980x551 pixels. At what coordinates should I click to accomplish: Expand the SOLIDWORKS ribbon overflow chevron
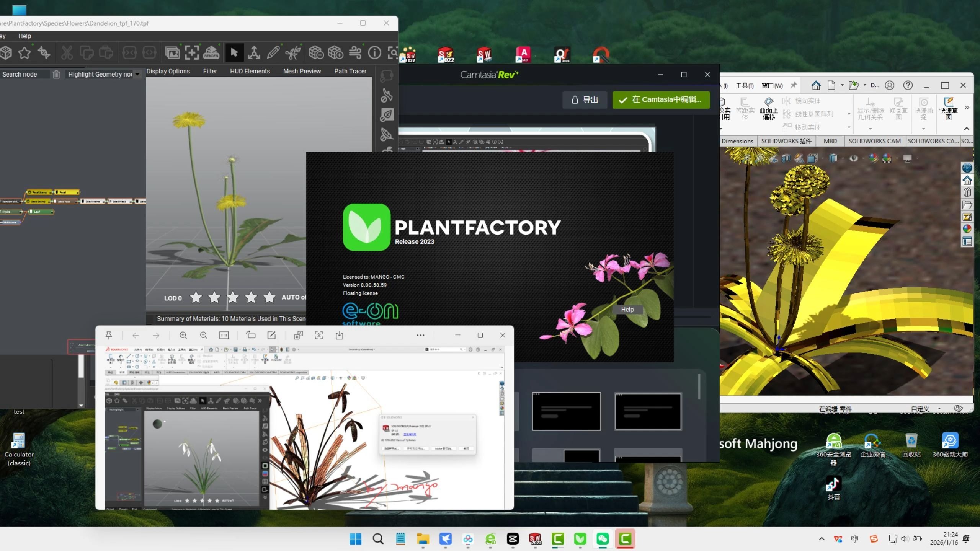pos(967,108)
